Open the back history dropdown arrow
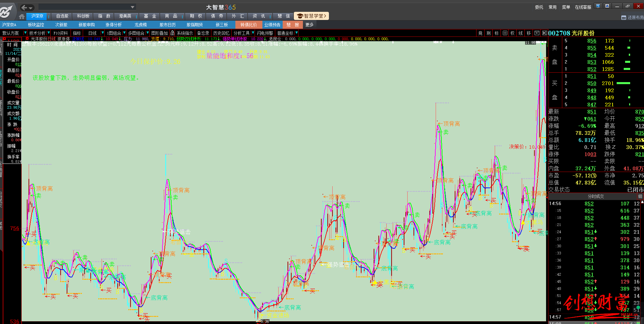 [x=31, y=7]
